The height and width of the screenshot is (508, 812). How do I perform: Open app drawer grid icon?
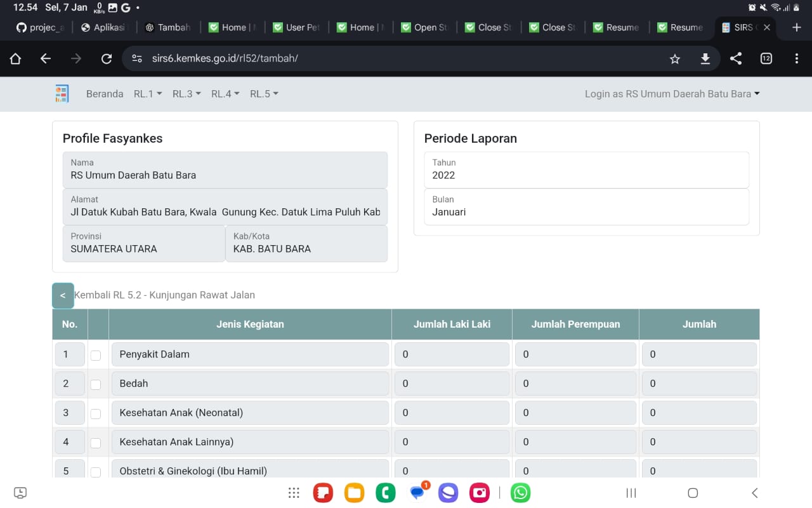click(294, 493)
